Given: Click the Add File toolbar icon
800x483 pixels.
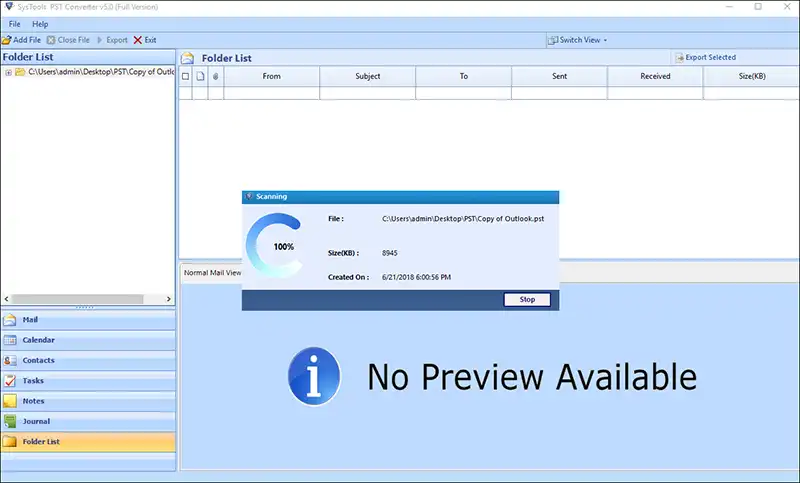Looking at the screenshot, I should [x=7, y=40].
